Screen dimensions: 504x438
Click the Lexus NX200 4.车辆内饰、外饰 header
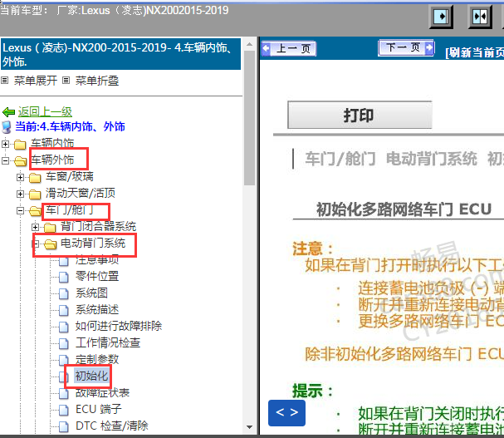(x=121, y=54)
